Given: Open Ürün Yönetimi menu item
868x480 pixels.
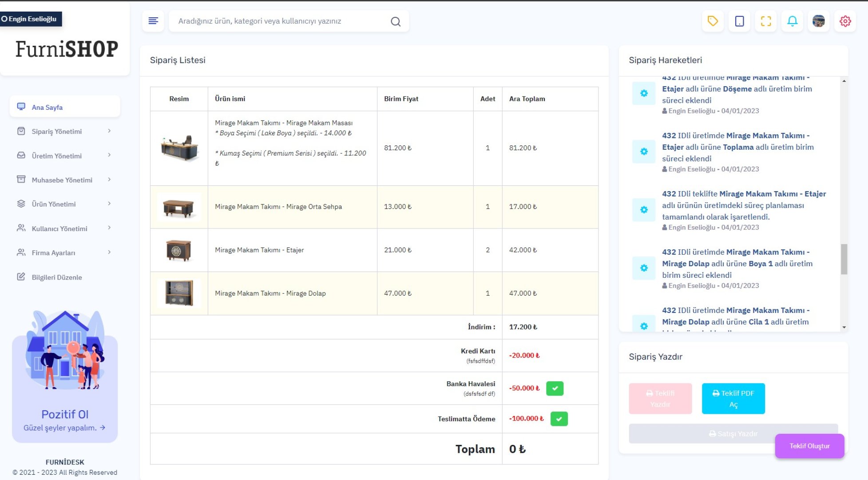Looking at the screenshot, I should [x=65, y=204].
